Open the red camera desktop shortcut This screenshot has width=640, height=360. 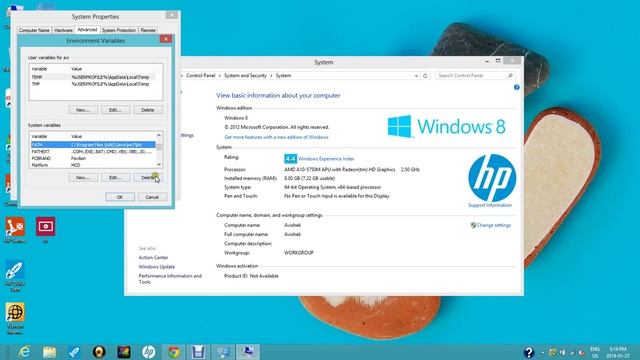[45, 230]
